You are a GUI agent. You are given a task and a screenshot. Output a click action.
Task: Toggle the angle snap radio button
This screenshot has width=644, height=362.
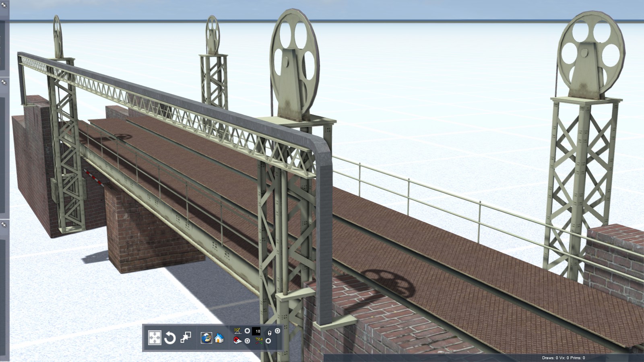click(248, 331)
